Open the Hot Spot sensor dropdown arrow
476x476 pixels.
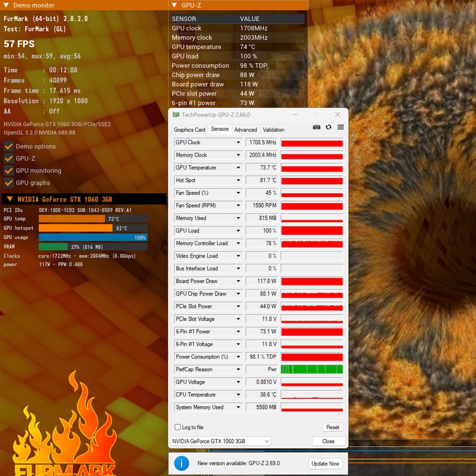tap(238, 180)
